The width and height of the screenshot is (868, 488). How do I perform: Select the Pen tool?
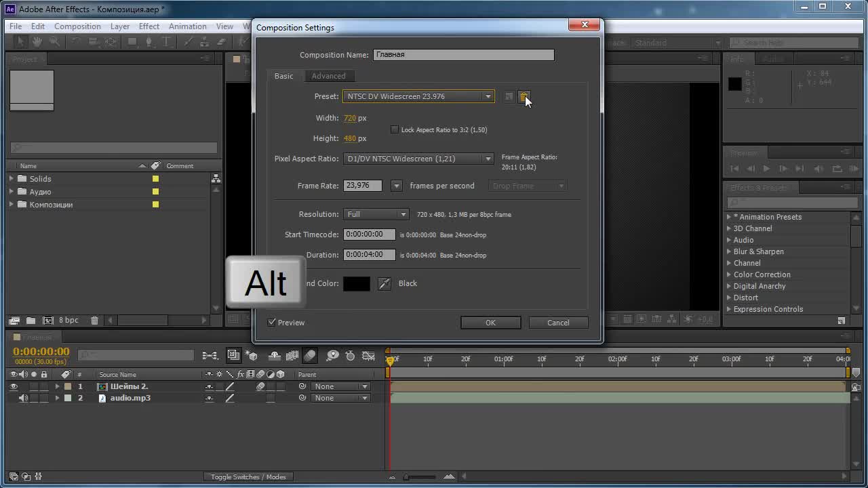149,42
